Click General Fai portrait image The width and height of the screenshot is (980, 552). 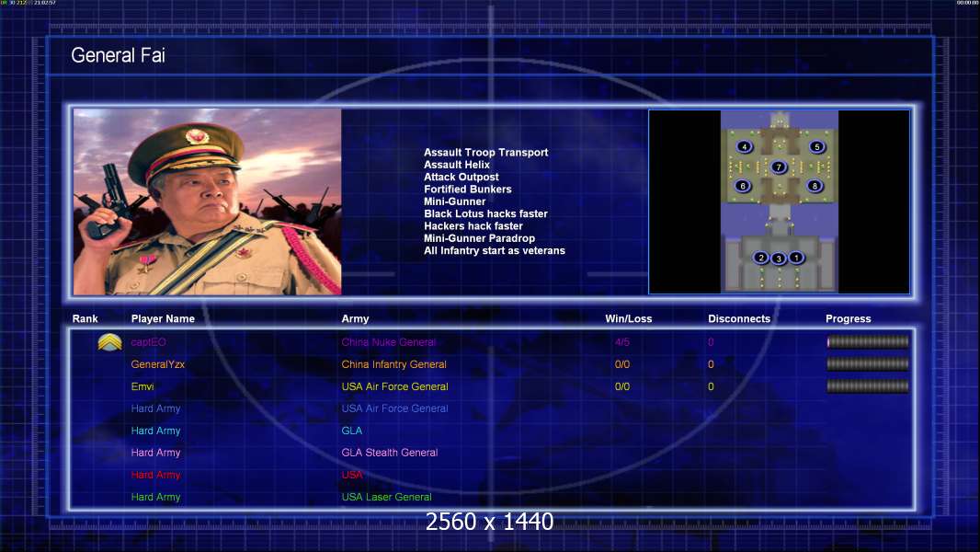click(x=208, y=201)
